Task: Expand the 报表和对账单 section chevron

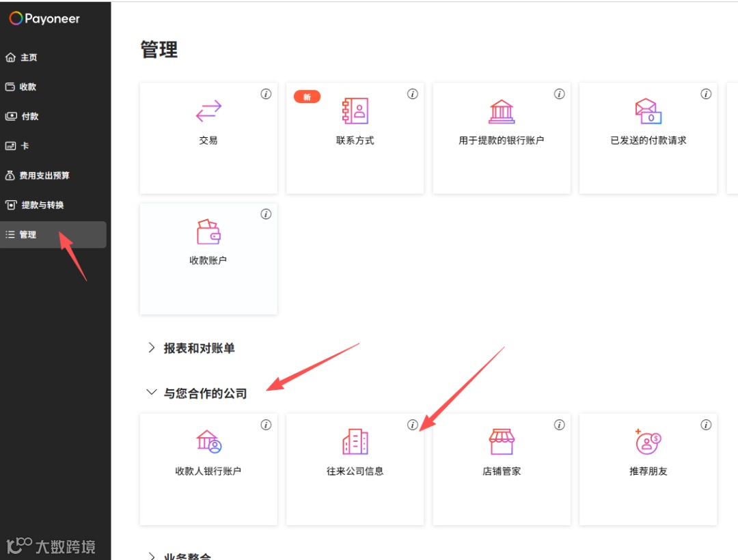Action: tap(151, 348)
